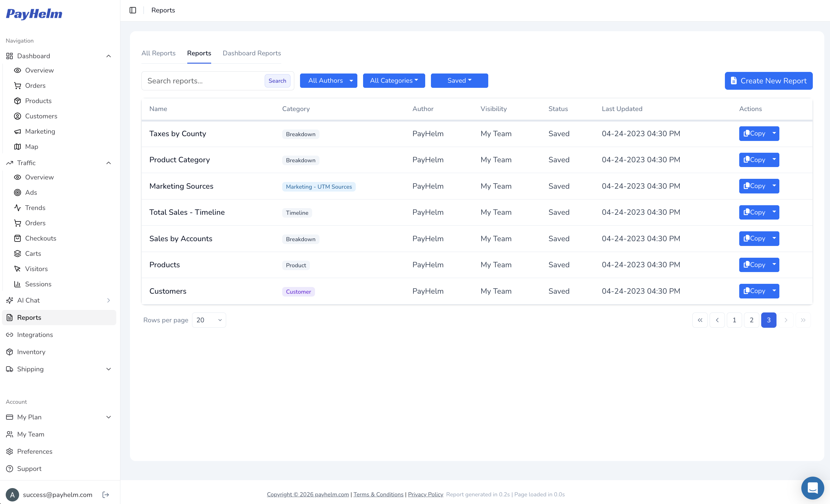Open Checkouts bag icon
Image resolution: width=830 pixels, height=504 pixels.
coord(18,238)
